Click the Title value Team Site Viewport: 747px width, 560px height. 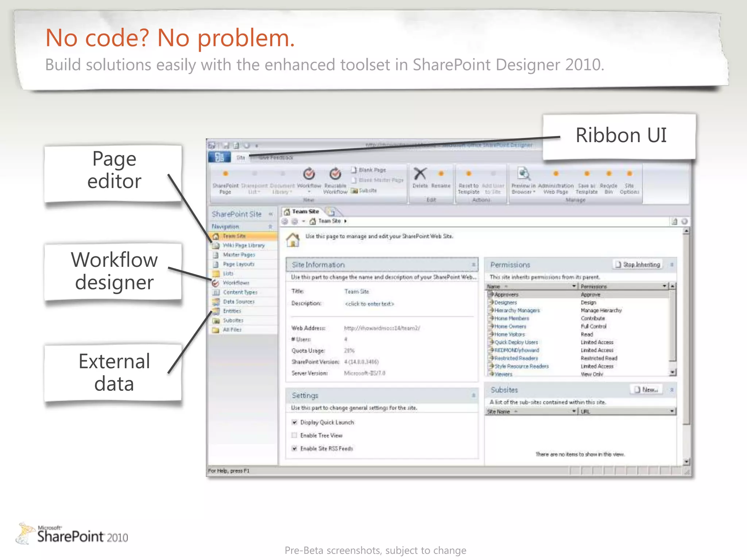point(356,292)
